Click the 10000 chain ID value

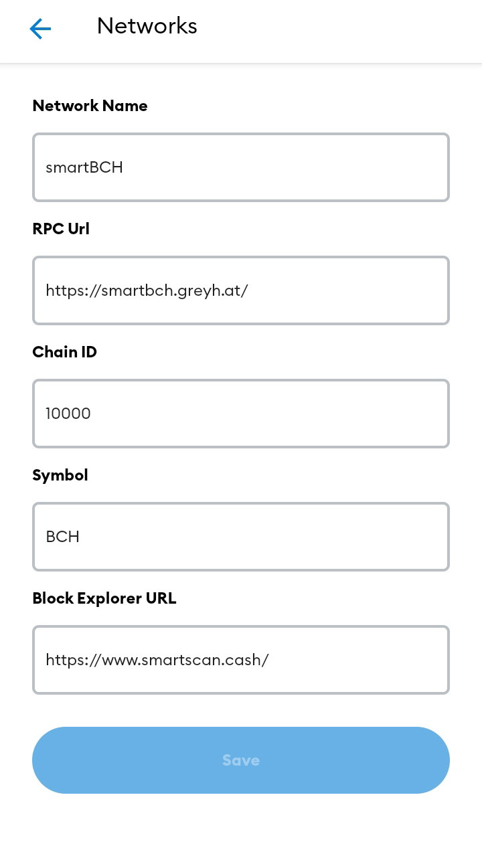68,414
